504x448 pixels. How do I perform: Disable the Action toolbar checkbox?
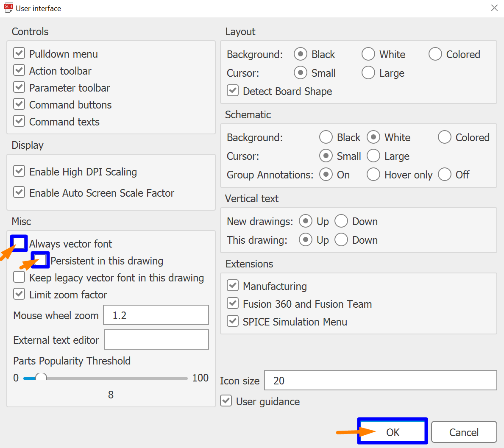pyautogui.click(x=19, y=70)
